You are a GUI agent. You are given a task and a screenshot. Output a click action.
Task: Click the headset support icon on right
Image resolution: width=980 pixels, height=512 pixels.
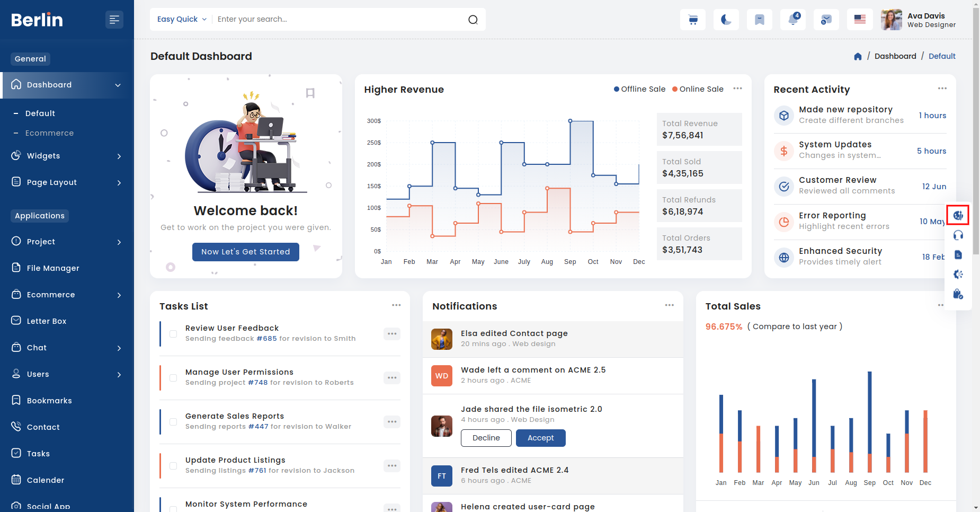click(x=958, y=235)
